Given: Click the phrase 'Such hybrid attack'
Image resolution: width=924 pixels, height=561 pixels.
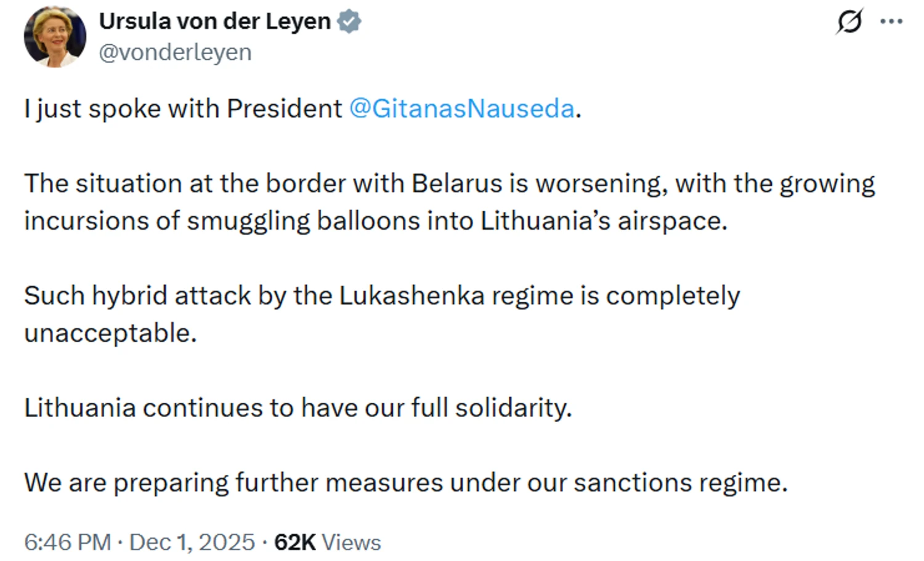Looking at the screenshot, I should click(137, 296).
